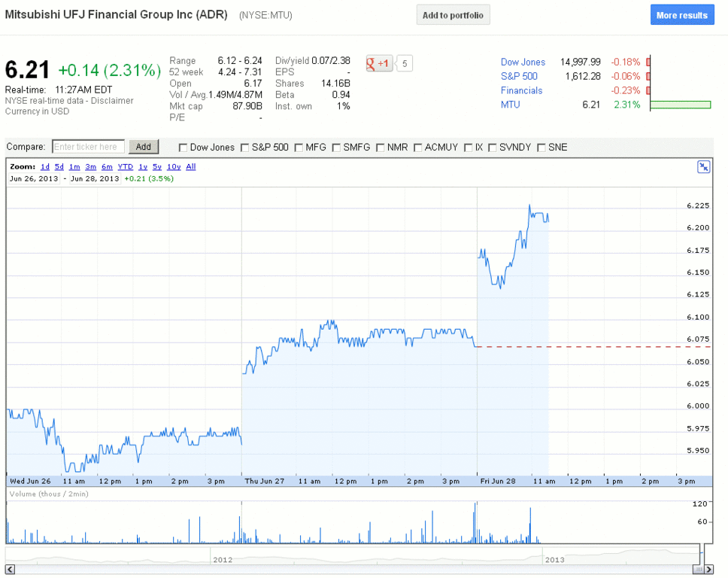Click the Vol / Avg. value 1.49M/4.87M

[235, 95]
